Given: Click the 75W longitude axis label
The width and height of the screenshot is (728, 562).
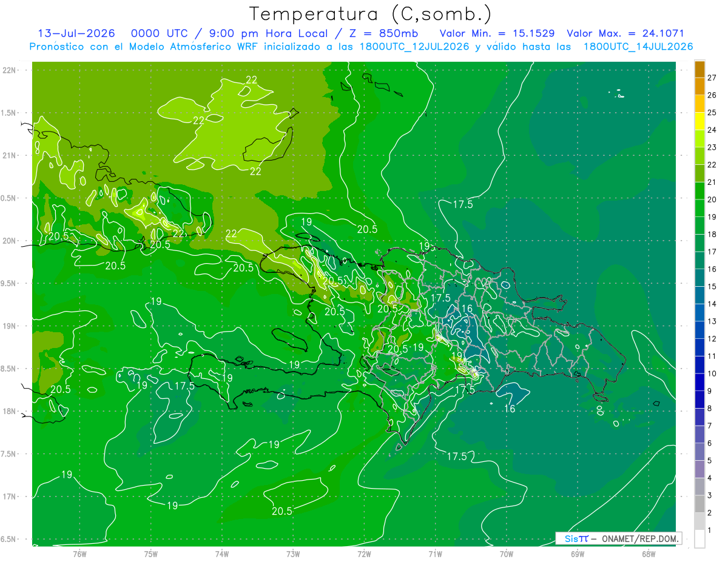Looking at the screenshot, I should 150,554.
